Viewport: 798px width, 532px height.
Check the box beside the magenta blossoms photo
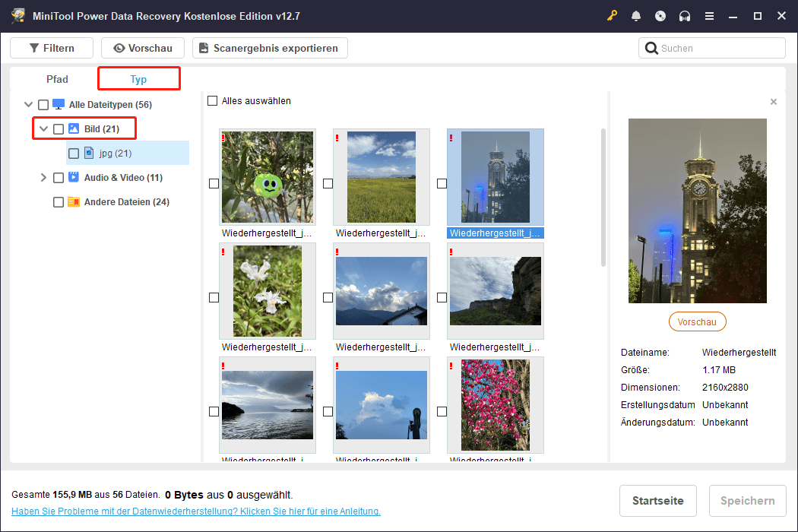click(442, 411)
